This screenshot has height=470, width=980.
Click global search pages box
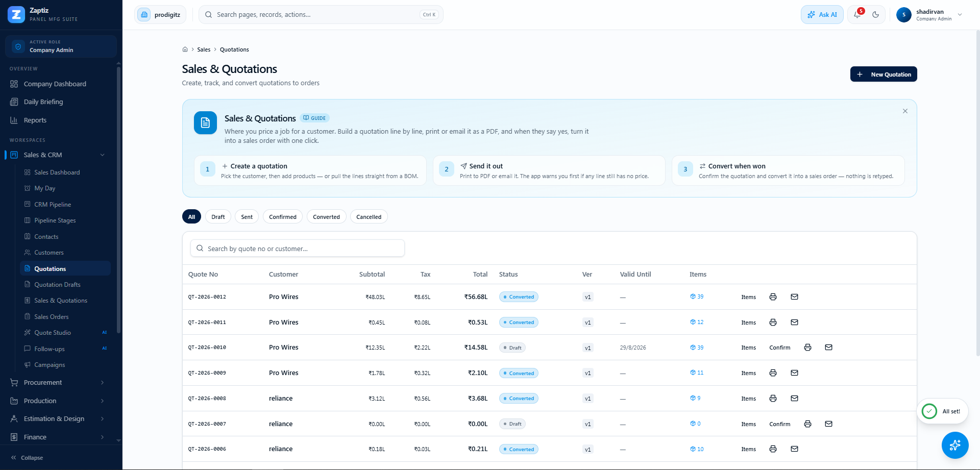[x=321, y=15]
